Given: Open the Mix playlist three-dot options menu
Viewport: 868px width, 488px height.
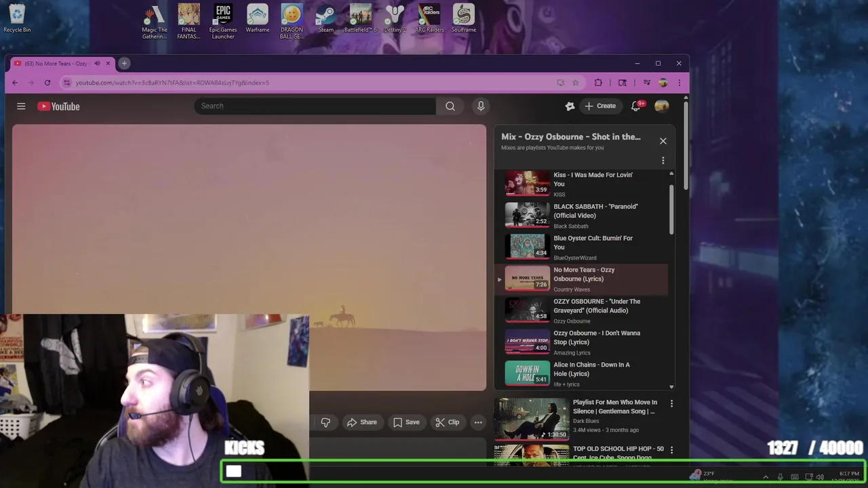Looking at the screenshot, I should 663,161.
